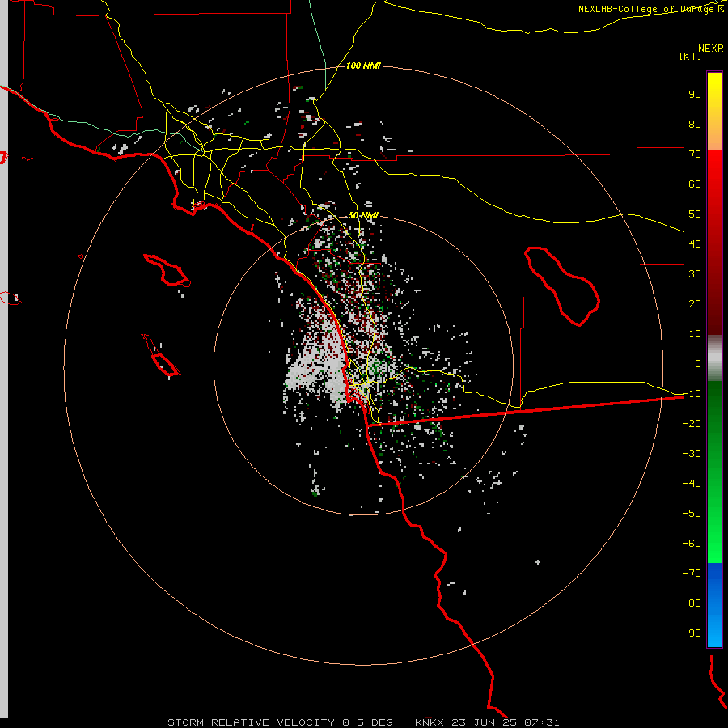Click the -40 knot scale label
728x728 pixels.
[x=692, y=484]
